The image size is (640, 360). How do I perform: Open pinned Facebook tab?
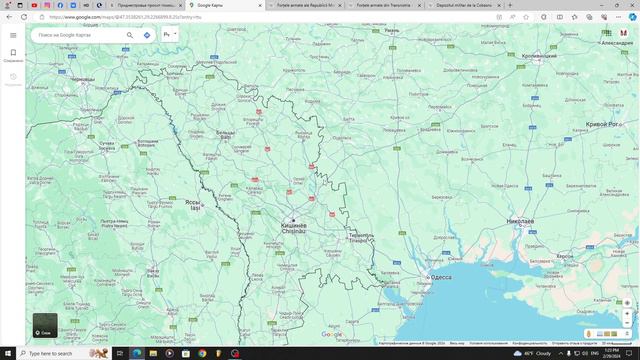click(60, 5)
